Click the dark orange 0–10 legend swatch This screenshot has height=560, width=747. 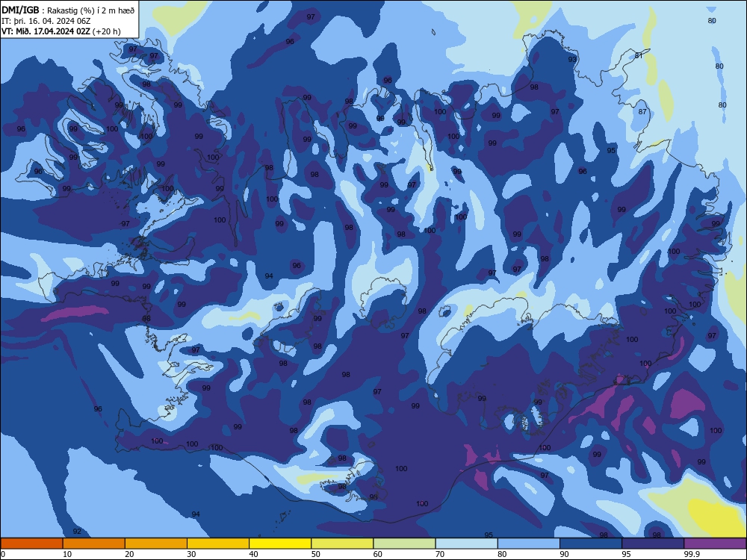coord(31,544)
